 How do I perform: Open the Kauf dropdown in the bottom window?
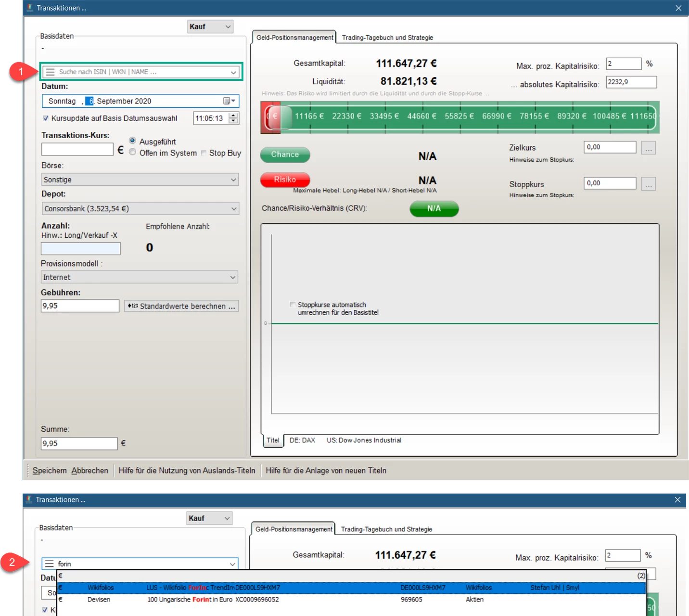pyautogui.click(x=209, y=518)
